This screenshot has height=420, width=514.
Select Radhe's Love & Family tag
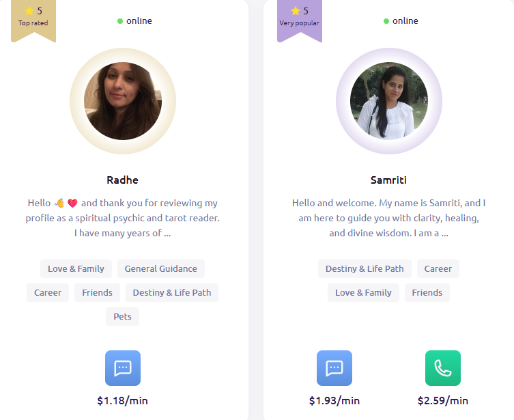tap(76, 268)
